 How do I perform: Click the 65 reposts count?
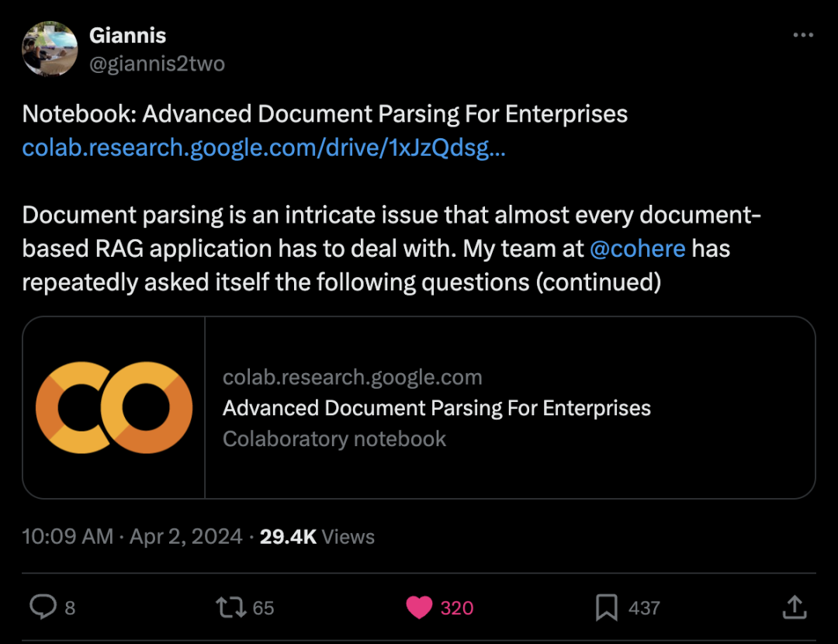pos(264,608)
